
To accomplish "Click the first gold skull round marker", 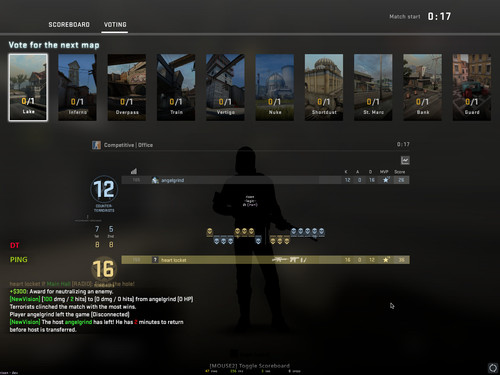I will point(210,231).
